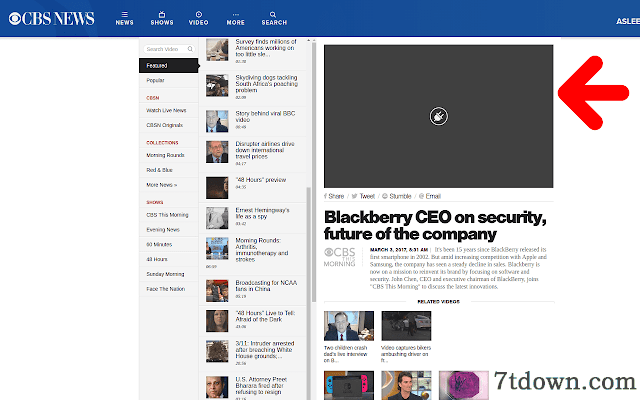Tweet this video

(x=363, y=196)
